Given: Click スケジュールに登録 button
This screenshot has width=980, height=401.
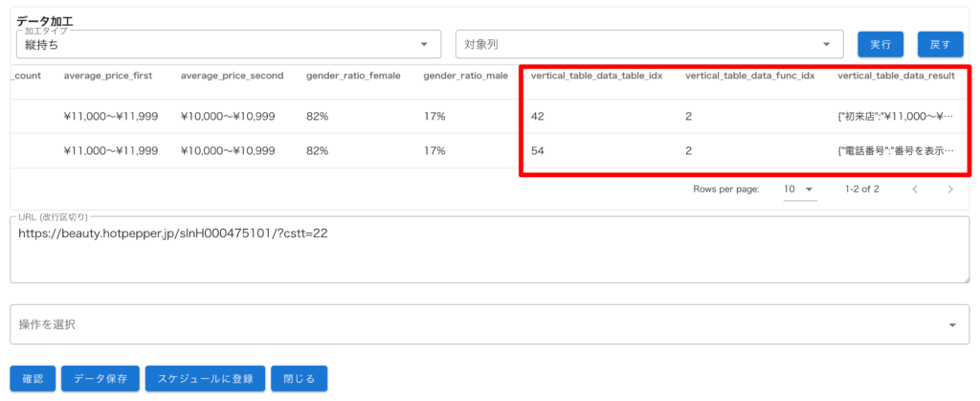Looking at the screenshot, I should [x=204, y=378].
